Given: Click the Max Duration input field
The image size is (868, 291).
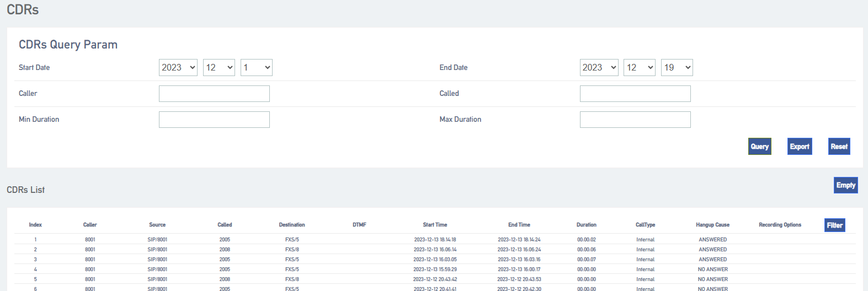Looking at the screenshot, I should (635, 120).
